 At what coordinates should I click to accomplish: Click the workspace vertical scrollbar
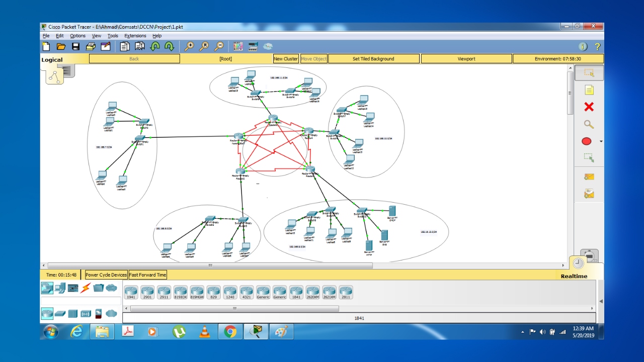pyautogui.click(x=570, y=94)
